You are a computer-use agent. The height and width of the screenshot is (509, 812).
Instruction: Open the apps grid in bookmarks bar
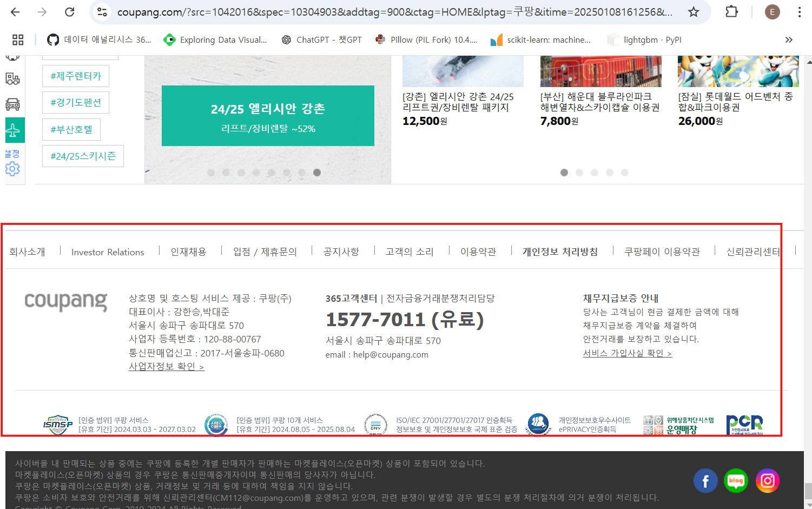[18, 39]
